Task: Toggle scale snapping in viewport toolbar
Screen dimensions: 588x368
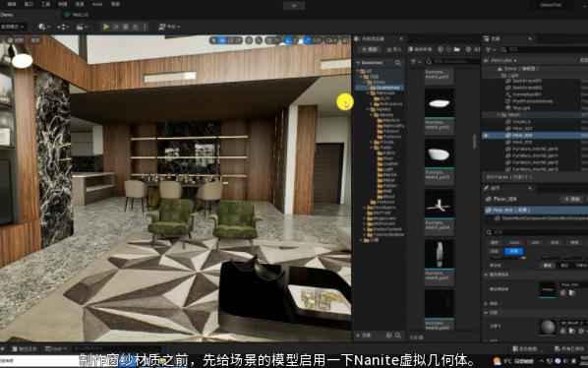Action: [x=307, y=40]
